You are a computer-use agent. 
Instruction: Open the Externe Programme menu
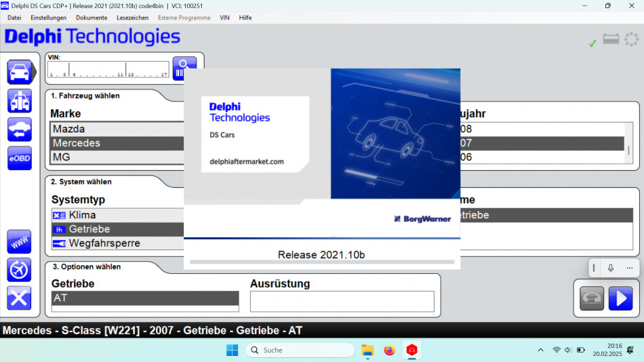click(x=184, y=18)
